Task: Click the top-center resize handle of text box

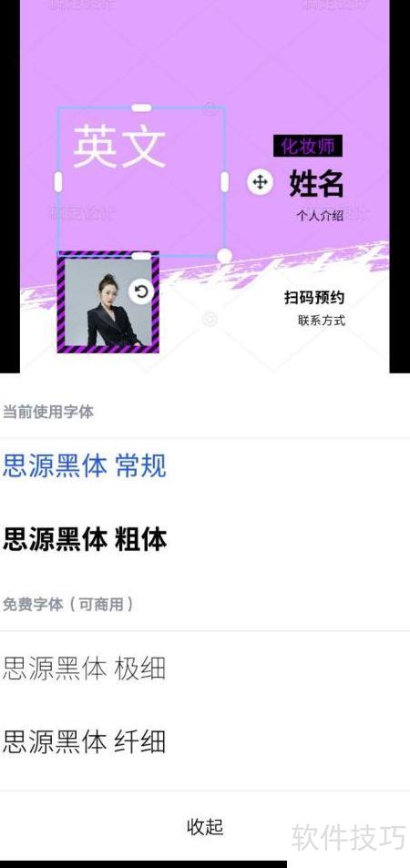Action: (141, 107)
